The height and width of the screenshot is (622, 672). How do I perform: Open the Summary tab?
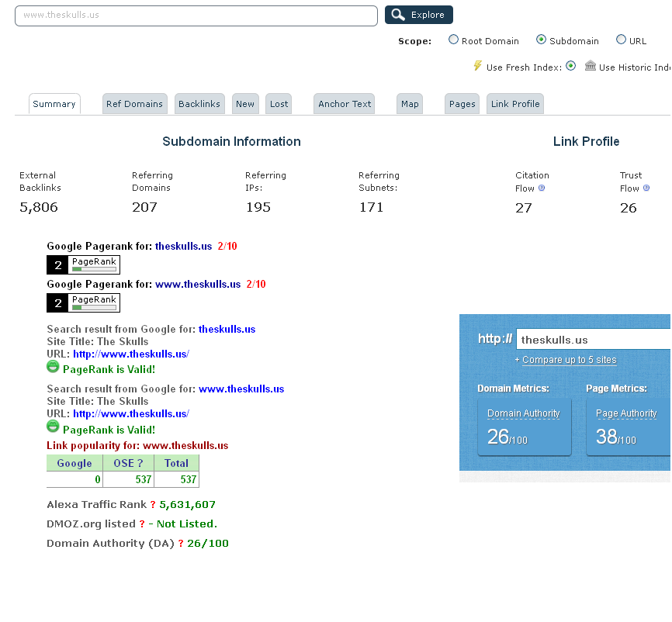click(54, 104)
